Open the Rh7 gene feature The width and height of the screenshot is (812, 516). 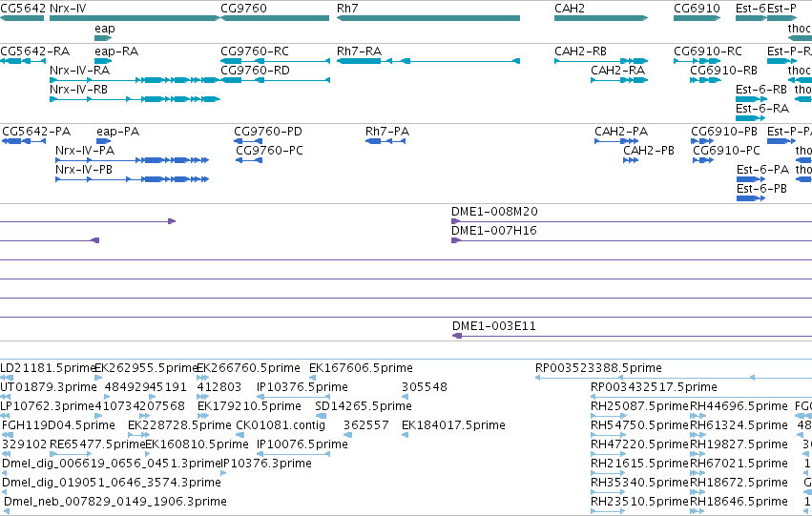[x=428, y=18]
